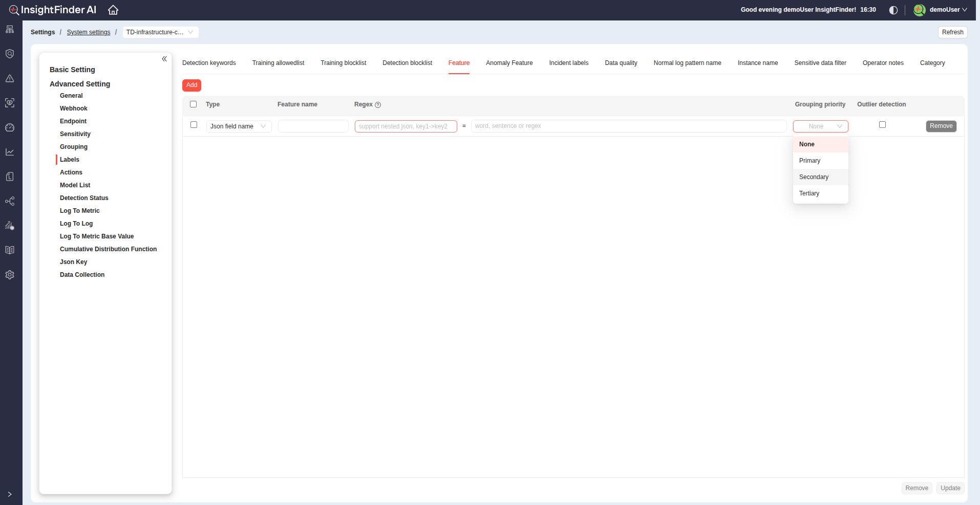Click the Feature name input field
This screenshot has height=505, width=980.
pos(313,126)
